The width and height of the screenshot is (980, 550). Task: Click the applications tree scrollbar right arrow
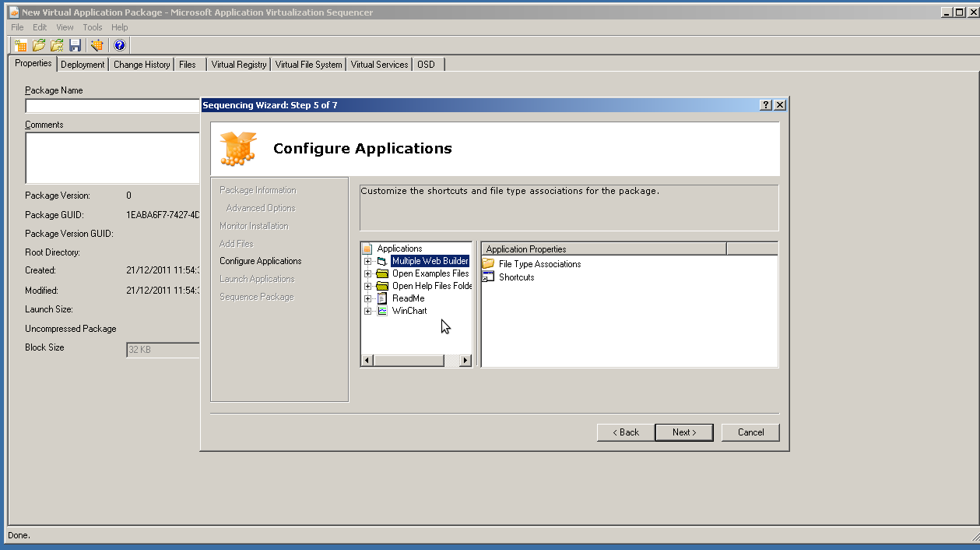point(465,361)
